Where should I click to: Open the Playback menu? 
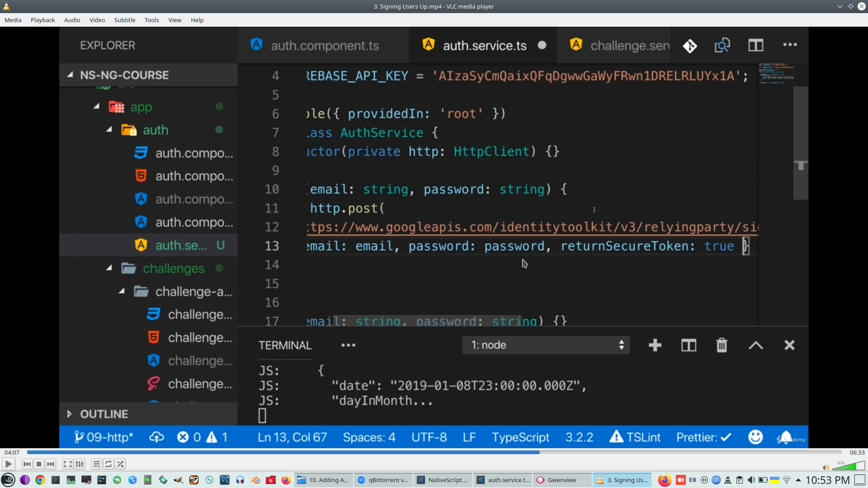[42, 20]
